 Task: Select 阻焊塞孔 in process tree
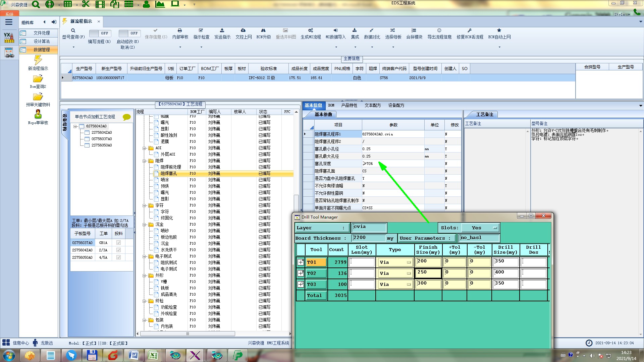(x=169, y=174)
